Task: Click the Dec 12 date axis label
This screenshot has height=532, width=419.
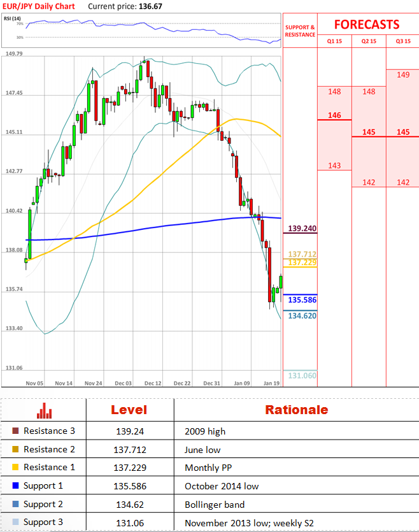Action: tap(153, 383)
